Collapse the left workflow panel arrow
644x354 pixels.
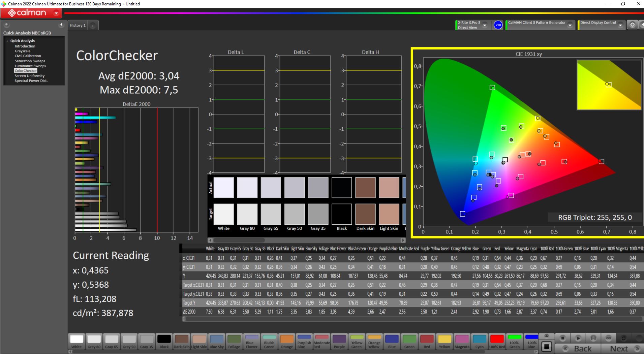point(61,25)
